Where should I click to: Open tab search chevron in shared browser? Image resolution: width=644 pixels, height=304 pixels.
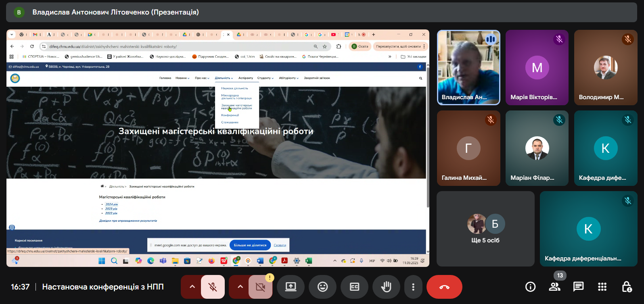(12, 35)
